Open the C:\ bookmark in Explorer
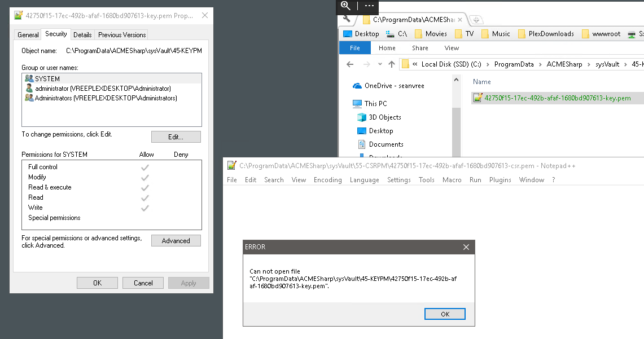The height and width of the screenshot is (339, 644). point(397,34)
